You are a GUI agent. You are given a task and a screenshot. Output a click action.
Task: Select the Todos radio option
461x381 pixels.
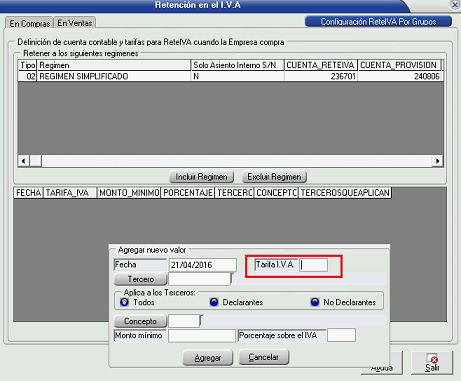coord(124,302)
